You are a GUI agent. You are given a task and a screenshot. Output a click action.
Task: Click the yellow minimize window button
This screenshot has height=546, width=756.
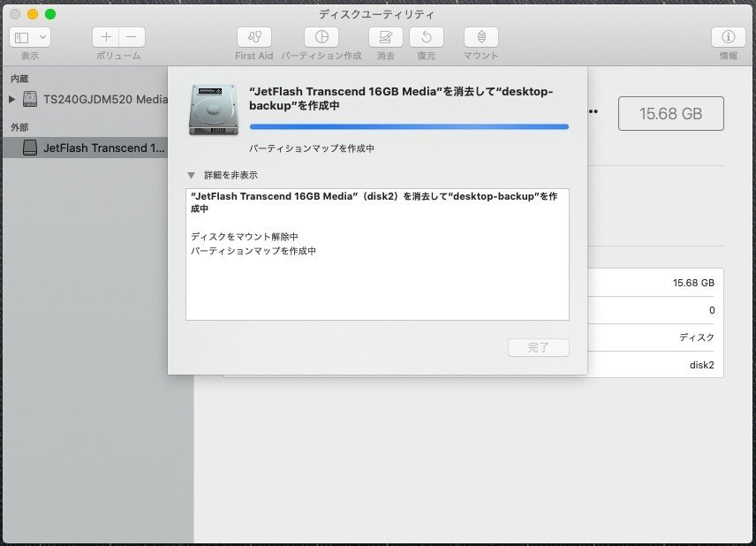pyautogui.click(x=33, y=14)
